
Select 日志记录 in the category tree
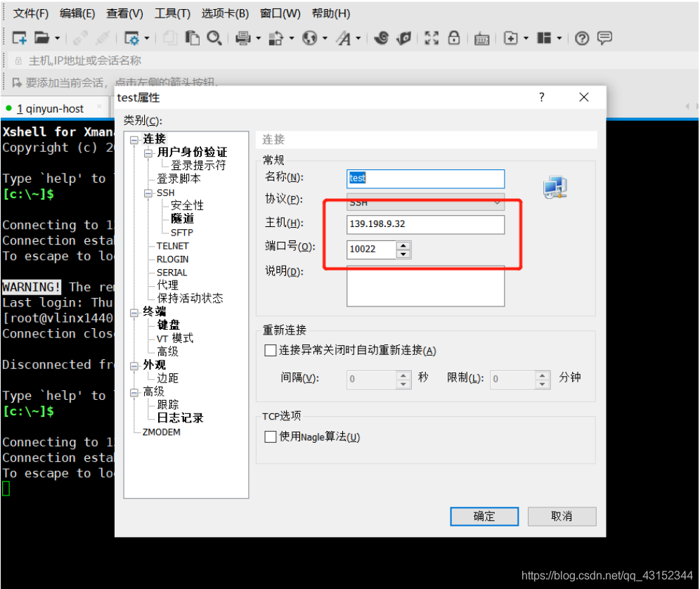pyautogui.click(x=180, y=418)
